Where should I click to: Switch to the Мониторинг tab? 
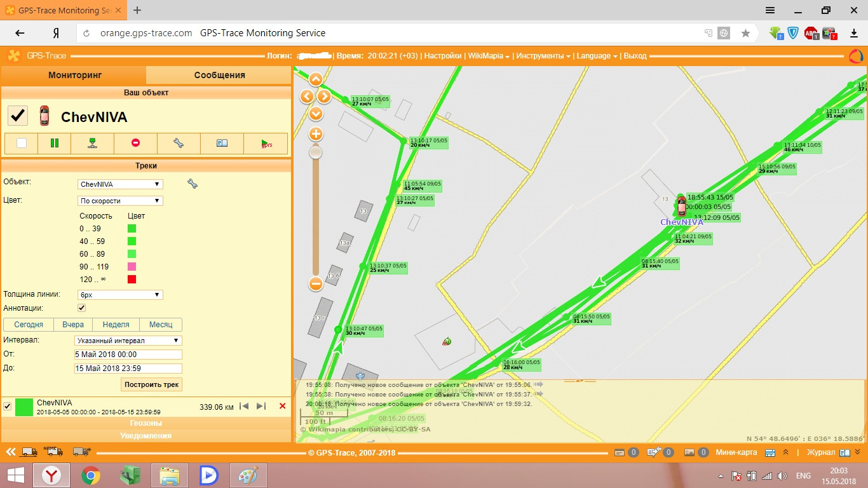coord(74,75)
